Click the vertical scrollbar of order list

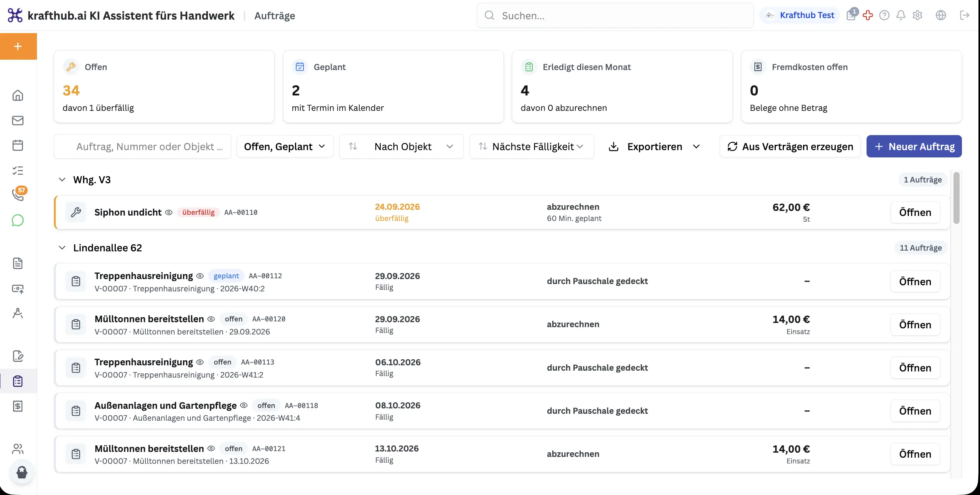pos(956,198)
